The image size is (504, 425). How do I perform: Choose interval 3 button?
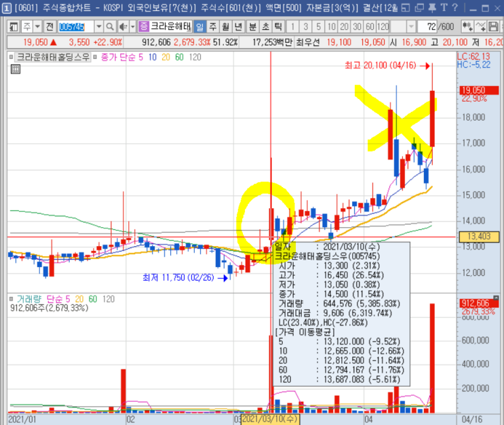click(x=305, y=26)
